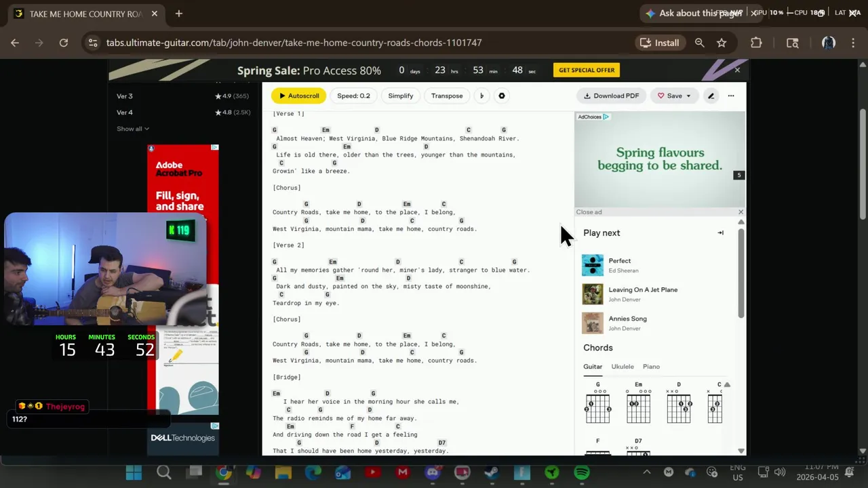Screen dimensions: 868x488
Task: Click the small play icon after Transpose
Action: point(481,96)
